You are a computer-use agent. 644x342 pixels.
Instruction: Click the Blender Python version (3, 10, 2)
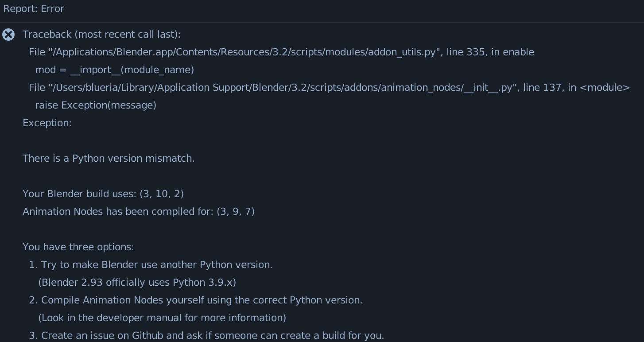[x=162, y=194]
